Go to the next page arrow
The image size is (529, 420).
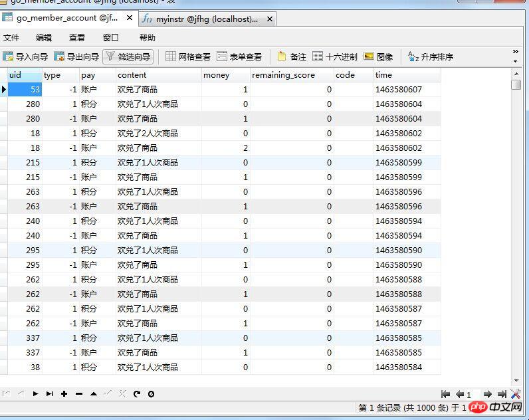487,394
